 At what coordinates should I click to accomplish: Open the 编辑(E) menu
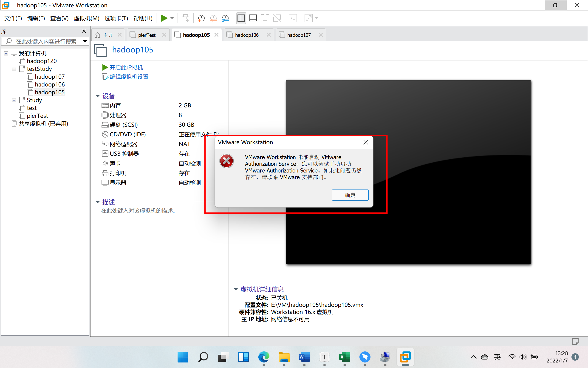tap(36, 18)
